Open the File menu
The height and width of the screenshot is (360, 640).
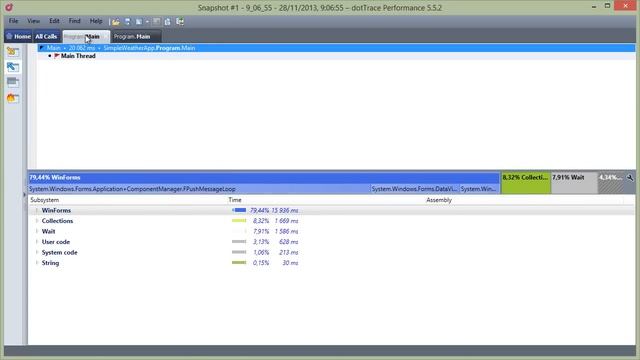pos(13,21)
